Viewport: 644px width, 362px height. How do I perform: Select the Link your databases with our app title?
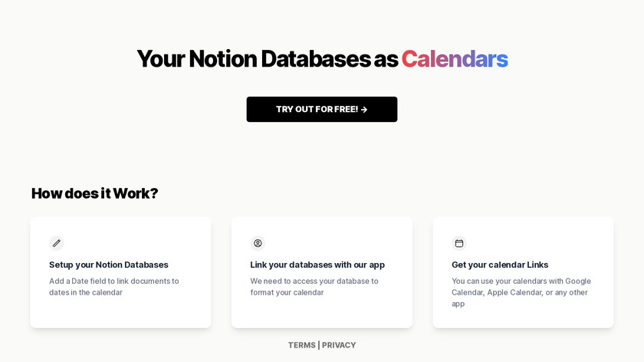coord(317,265)
